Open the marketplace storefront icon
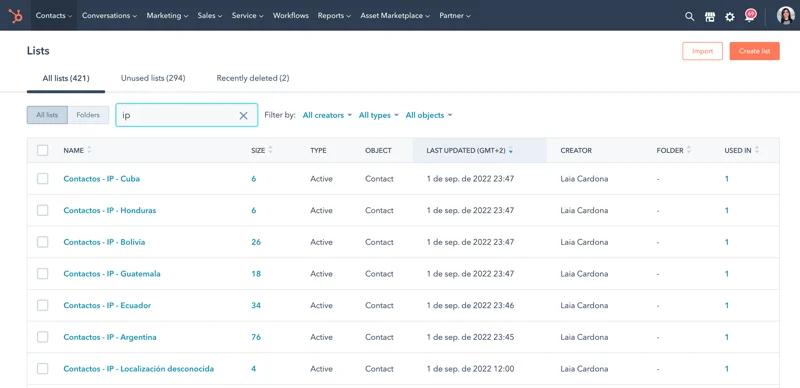 click(x=710, y=17)
